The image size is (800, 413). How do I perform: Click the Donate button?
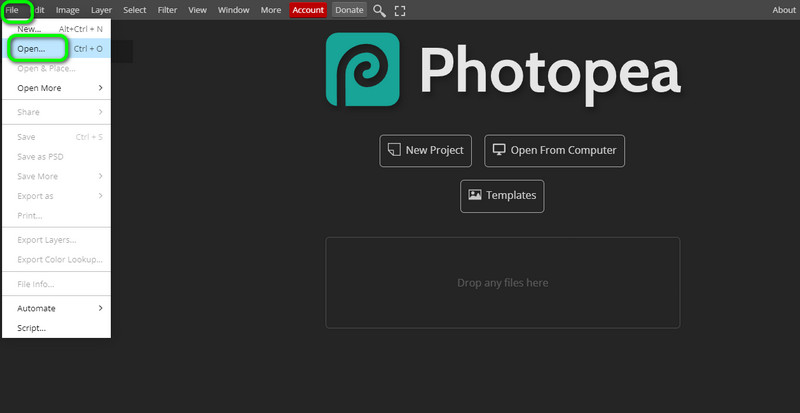(x=349, y=10)
